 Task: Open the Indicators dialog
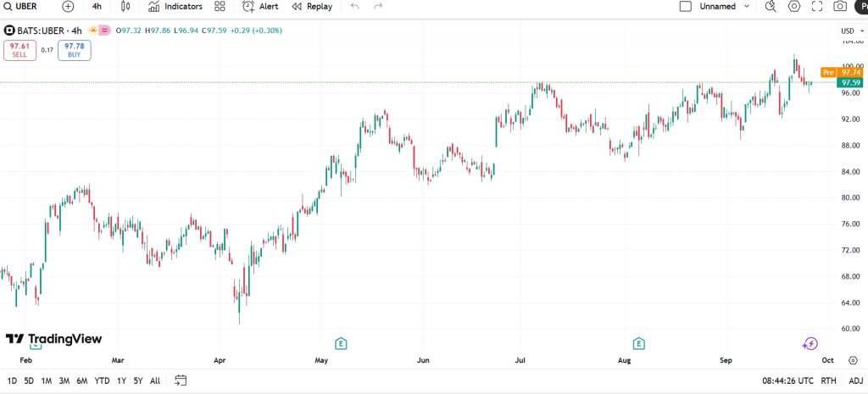tap(175, 7)
